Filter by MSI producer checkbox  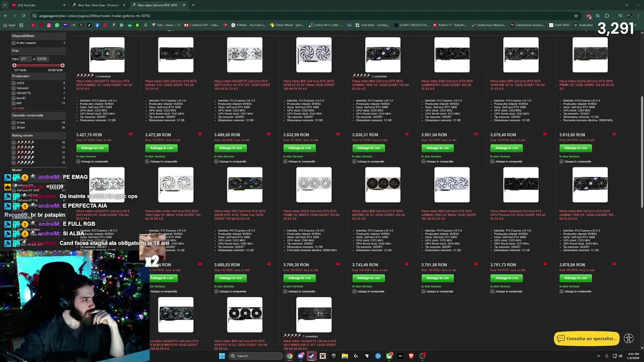click(x=14, y=103)
